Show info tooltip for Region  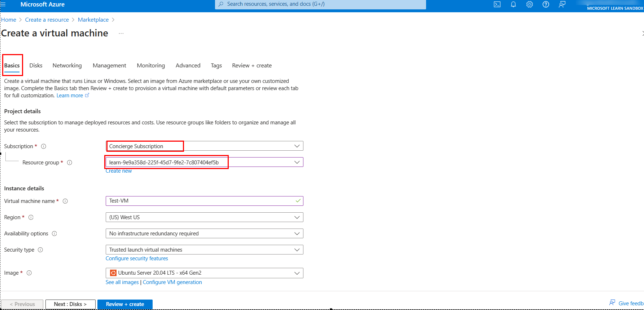[x=31, y=217]
